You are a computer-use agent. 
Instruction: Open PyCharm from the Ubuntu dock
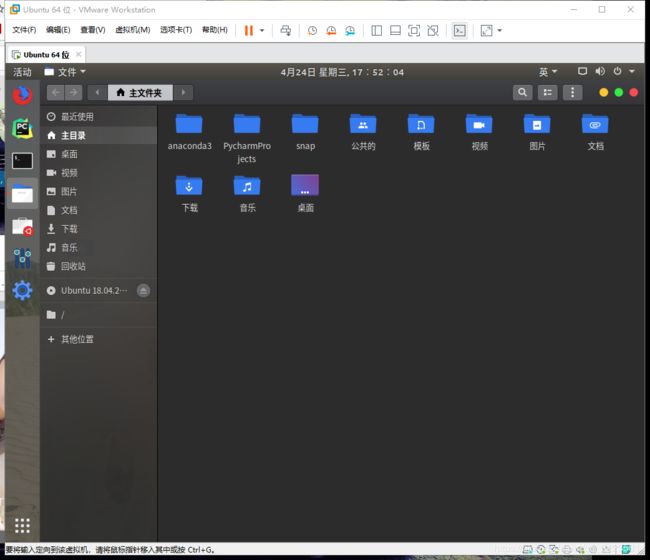click(x=22, y=127)
